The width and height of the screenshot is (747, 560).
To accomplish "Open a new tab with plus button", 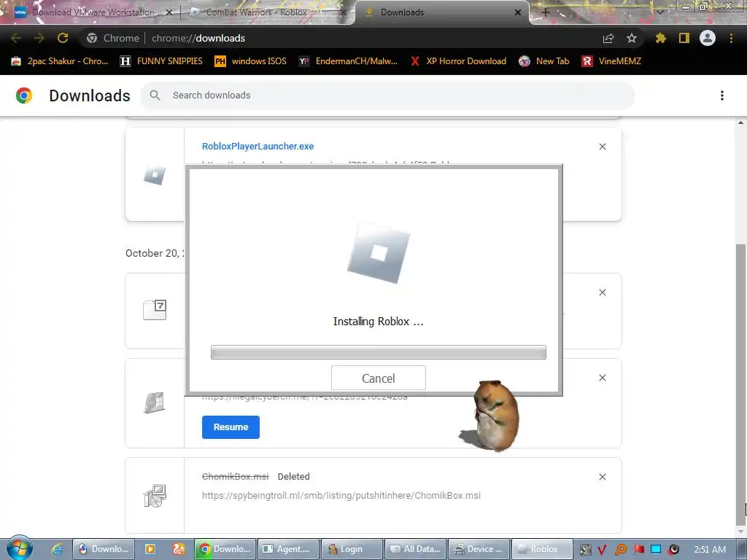I will pyautogui.click(x=546, y=12).
